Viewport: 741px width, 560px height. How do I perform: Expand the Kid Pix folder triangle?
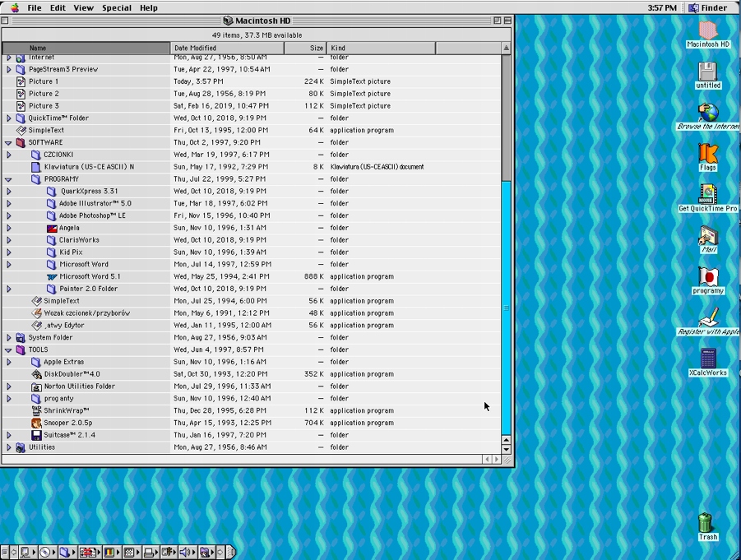(x=8, y=252)
